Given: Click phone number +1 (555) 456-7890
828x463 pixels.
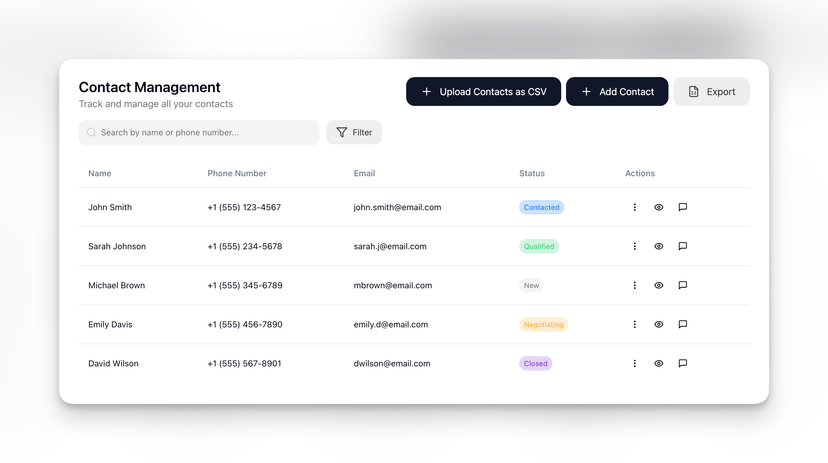Looking at the screenshot, I should coord(244,324).
